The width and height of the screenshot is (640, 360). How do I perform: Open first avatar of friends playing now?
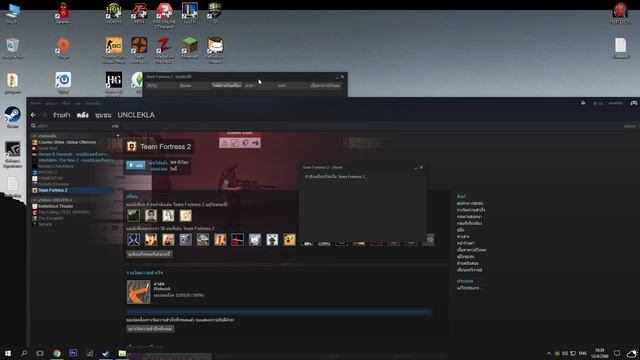133,216
